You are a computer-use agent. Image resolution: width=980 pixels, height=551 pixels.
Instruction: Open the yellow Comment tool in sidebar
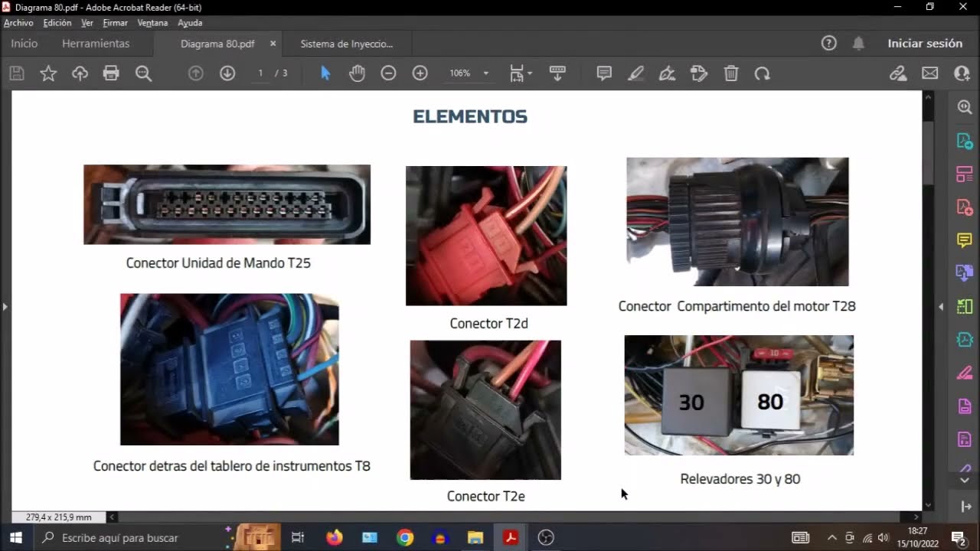click(965, 240)
